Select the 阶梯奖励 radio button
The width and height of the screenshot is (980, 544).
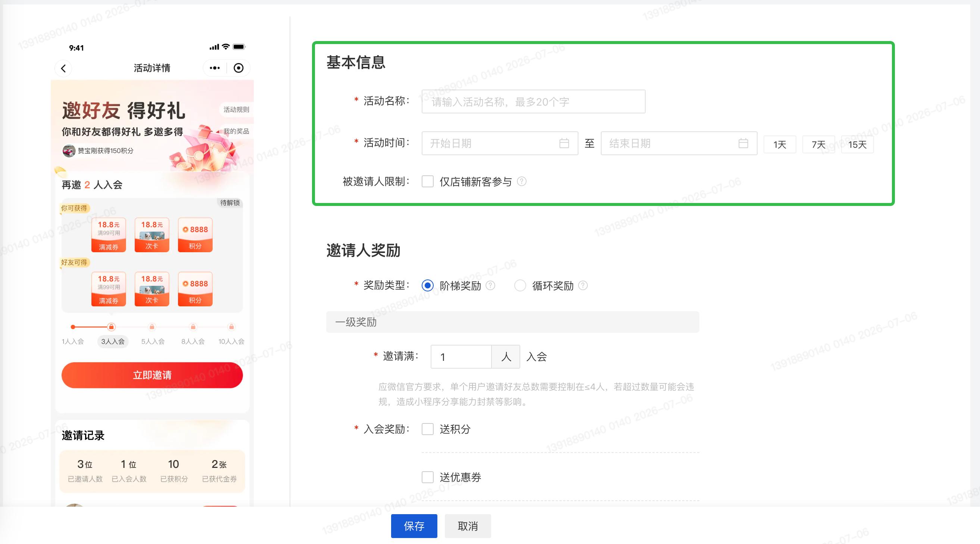[x=428, y=285]
